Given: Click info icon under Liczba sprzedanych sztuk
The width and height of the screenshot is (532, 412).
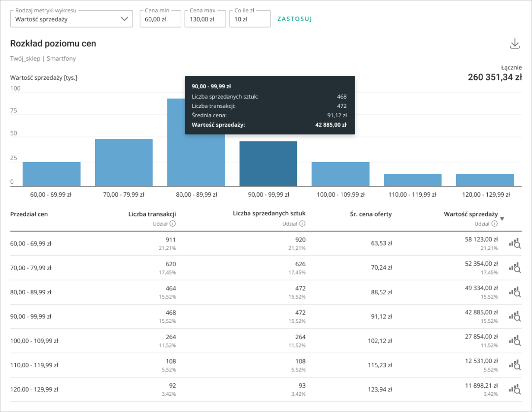Looking at the screenshot, I should coord(302,224).
